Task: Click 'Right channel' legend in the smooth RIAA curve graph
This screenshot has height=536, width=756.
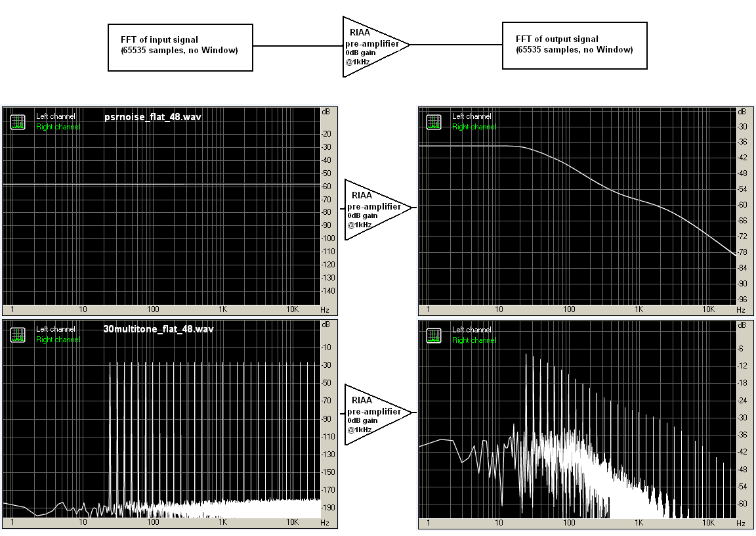Action: point(474,127)
